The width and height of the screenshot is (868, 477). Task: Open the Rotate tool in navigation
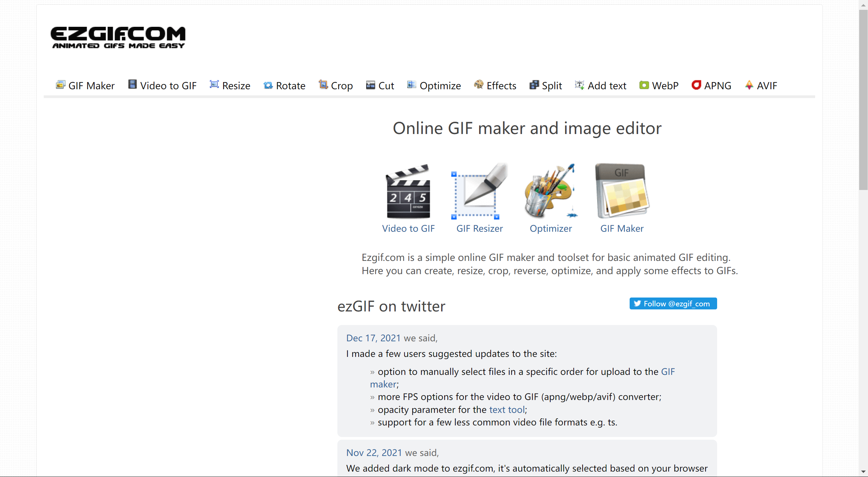point(284,85)
